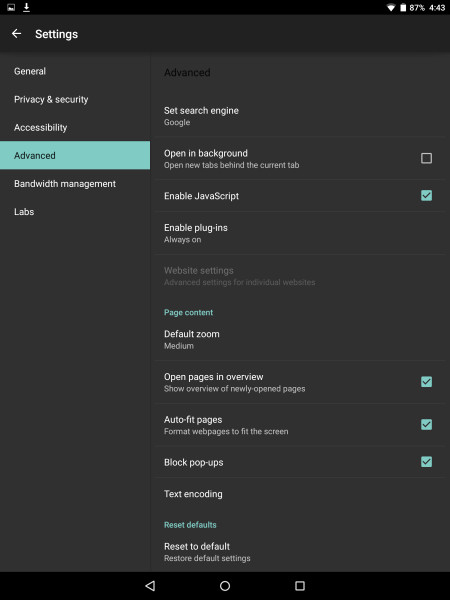Tap the image notification icon in status bar
This screenshot has height=600, width=450.
pos(11,7)
